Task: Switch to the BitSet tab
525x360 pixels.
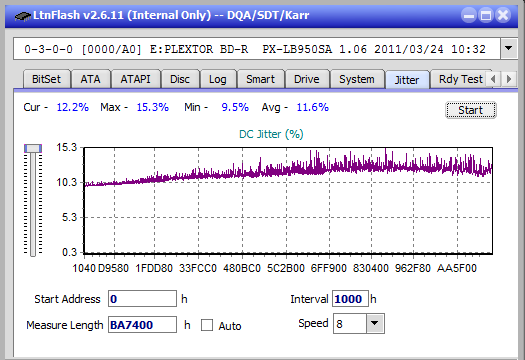Action: coord(46,79)
